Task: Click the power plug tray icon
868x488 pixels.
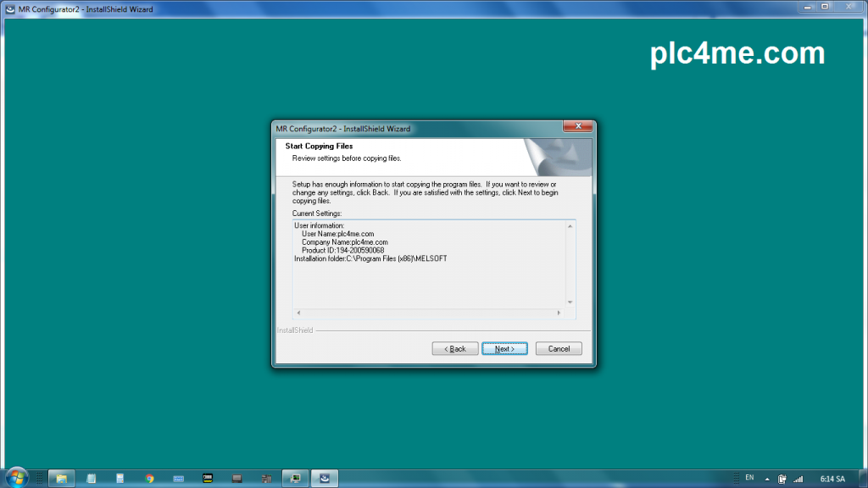Action: coord(782,479)
